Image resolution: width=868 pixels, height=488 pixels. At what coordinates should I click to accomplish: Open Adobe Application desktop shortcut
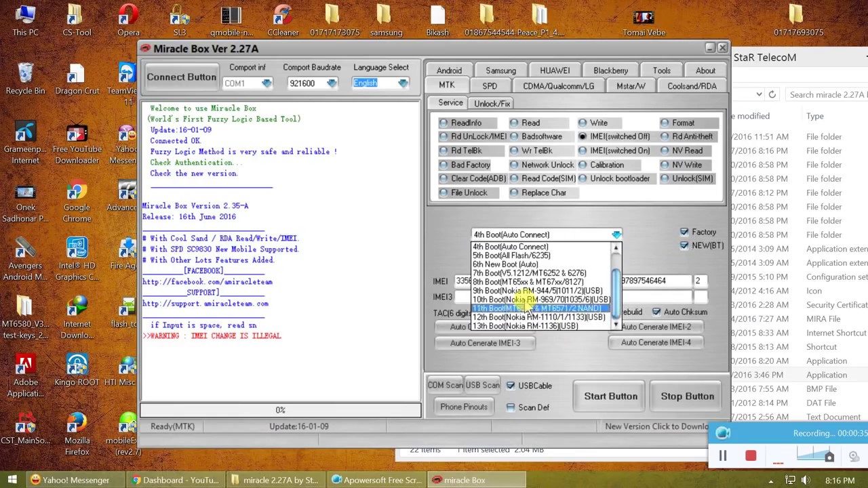coord(25,376)
